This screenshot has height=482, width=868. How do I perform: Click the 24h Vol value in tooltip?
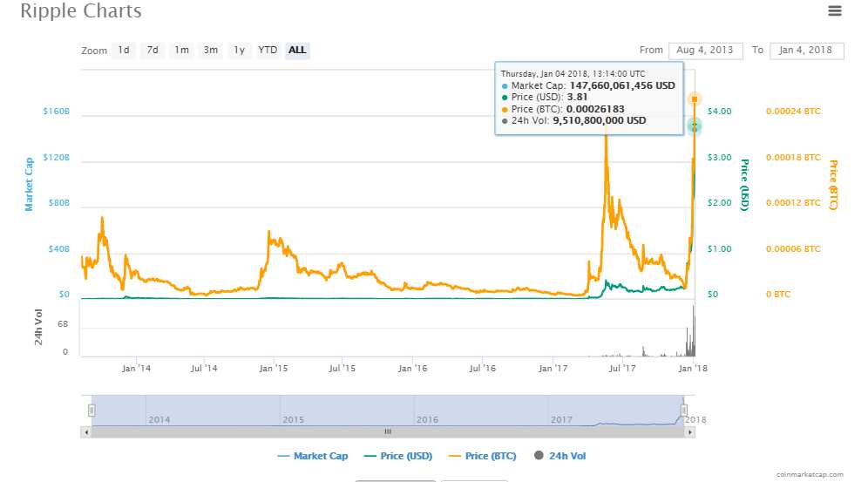pyautogui.click(x=599, y=120)
